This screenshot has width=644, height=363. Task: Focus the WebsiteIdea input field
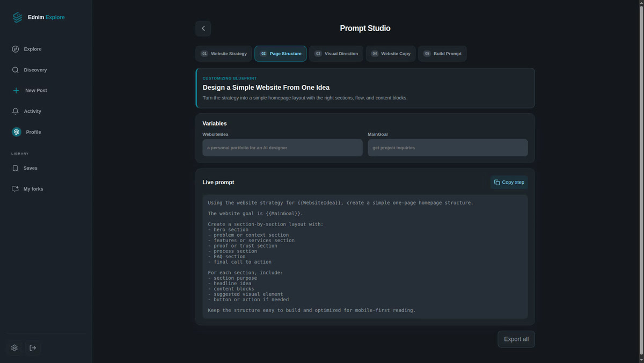pyautogui.click(x=282, y=148)
